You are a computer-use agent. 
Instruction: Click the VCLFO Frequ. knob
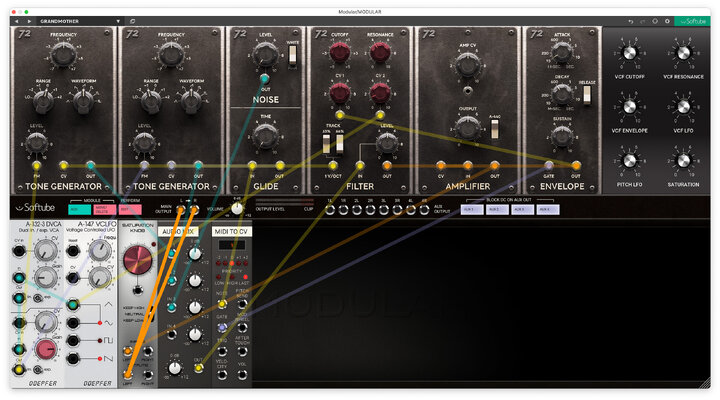click(x=99, y=251)
